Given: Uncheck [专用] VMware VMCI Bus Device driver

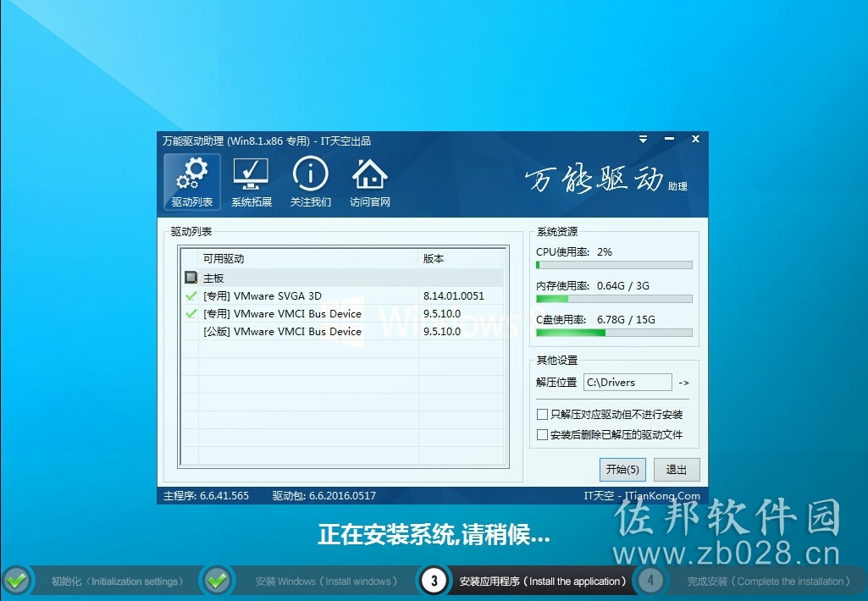Looking at the screenshot, I should point(191,314).
